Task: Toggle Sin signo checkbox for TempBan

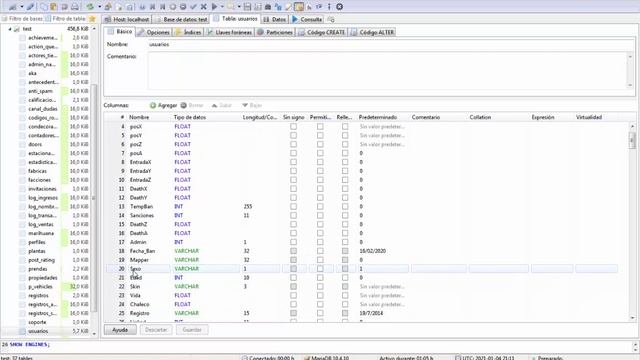Action: point(293,207)
